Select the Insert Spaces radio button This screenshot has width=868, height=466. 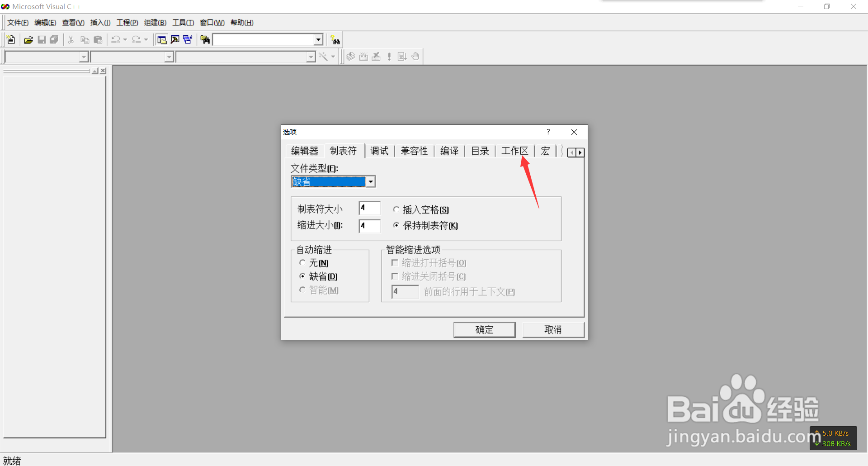[396, 209]
